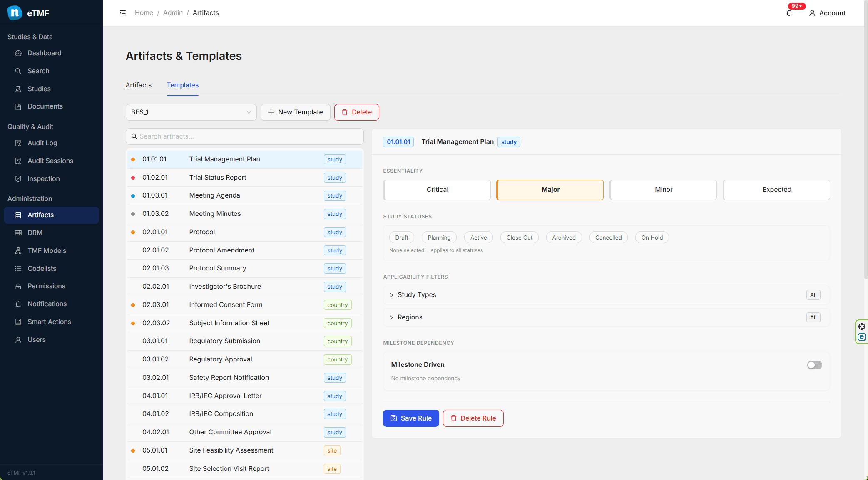Click the New Template button
868x480 pixels.
point(295,112)
